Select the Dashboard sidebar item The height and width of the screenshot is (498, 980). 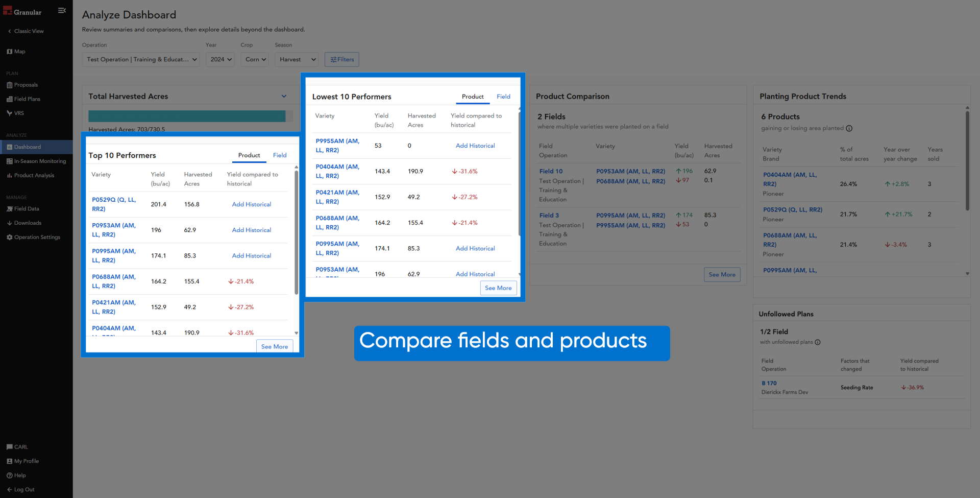pyautogui.click(x=36, y=147)
